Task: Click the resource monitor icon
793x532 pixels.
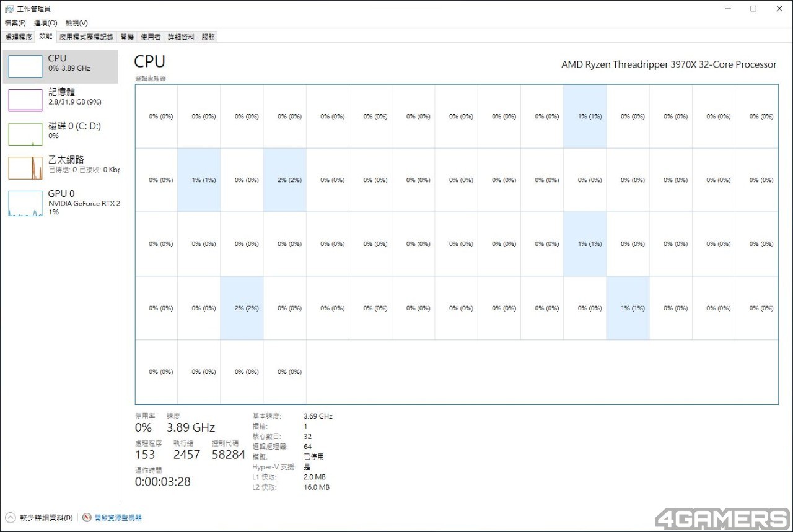Action: (x=87, y=518)
